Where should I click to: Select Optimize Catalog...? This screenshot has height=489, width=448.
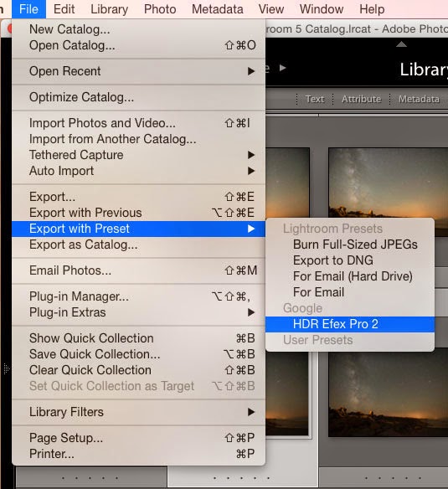pyautogui.click(x=138, y=97)
